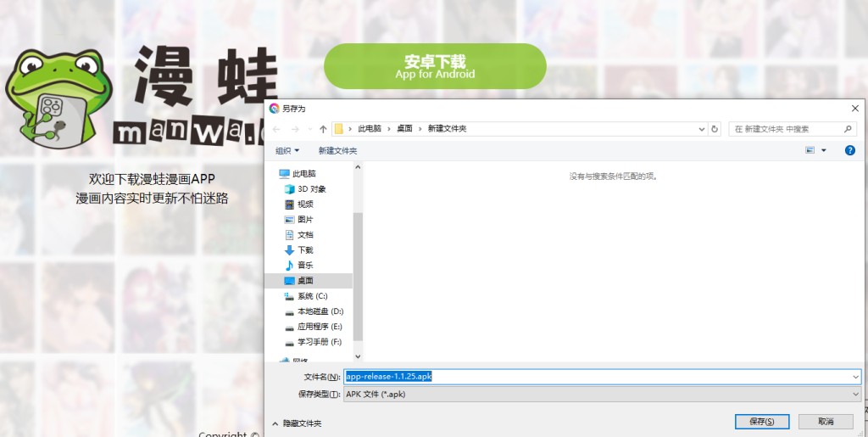
Task: Select 下载 folder in navigation pane
Action: pyautogui.click(x=305, y=249)
